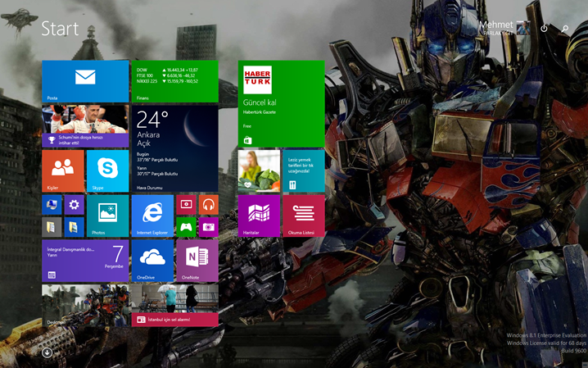Open the red Video small tile
588x368 pixels.
(186, 205)
